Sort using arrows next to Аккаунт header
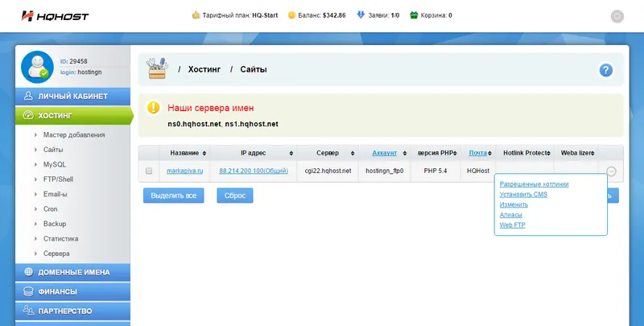Screen dimensions: 644x326 [x=405, y=153]
